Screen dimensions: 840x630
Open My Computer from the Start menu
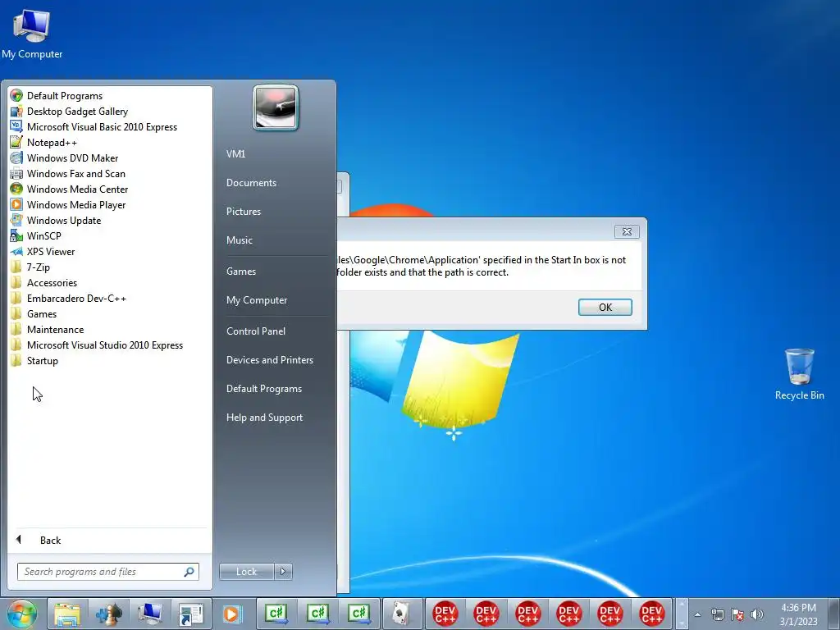257,300
